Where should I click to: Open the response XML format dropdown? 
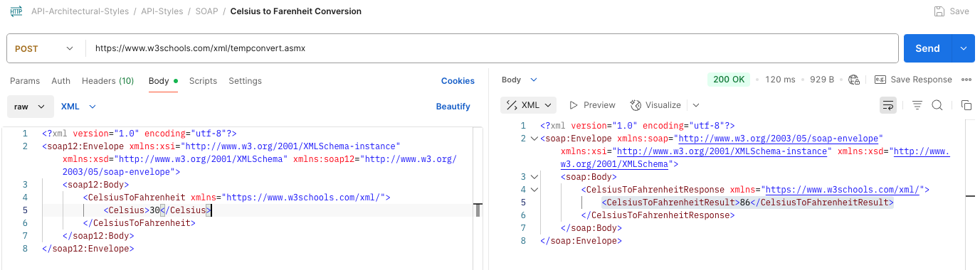click(529, 105)
